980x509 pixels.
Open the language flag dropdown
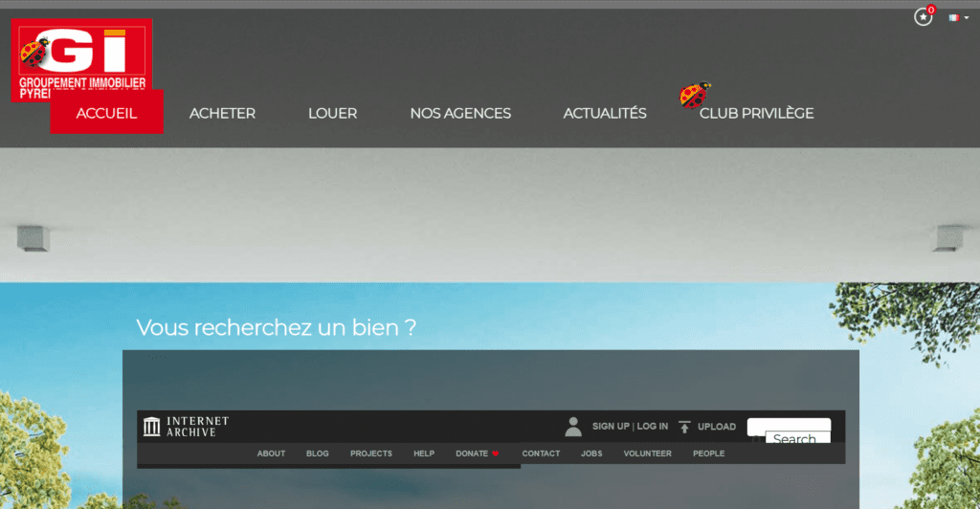(x=958, y=17)
